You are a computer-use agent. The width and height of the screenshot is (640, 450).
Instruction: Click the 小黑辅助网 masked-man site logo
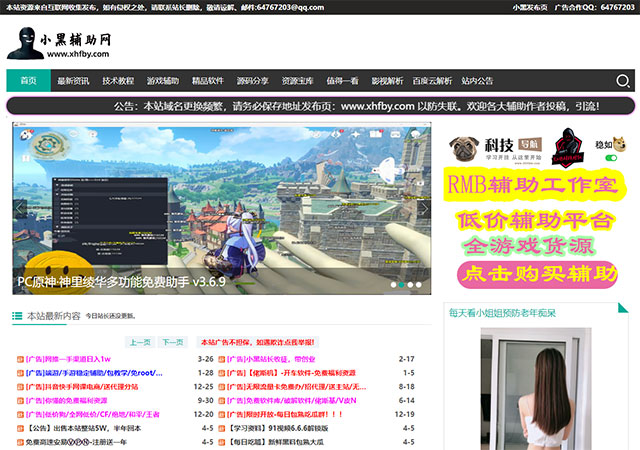[x=59, y=43]
